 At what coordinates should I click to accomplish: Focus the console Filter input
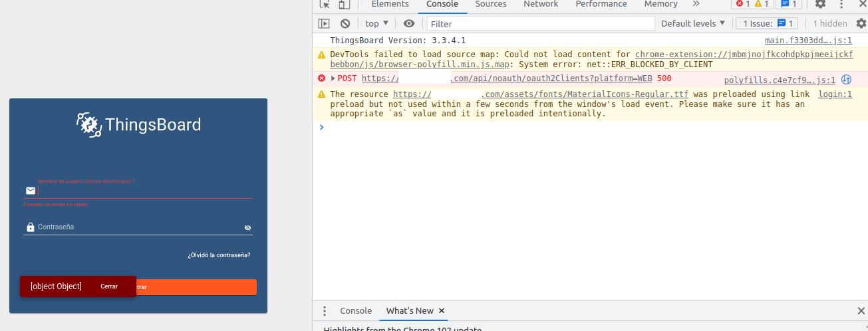pyautogui.click(x=540, y=23)
